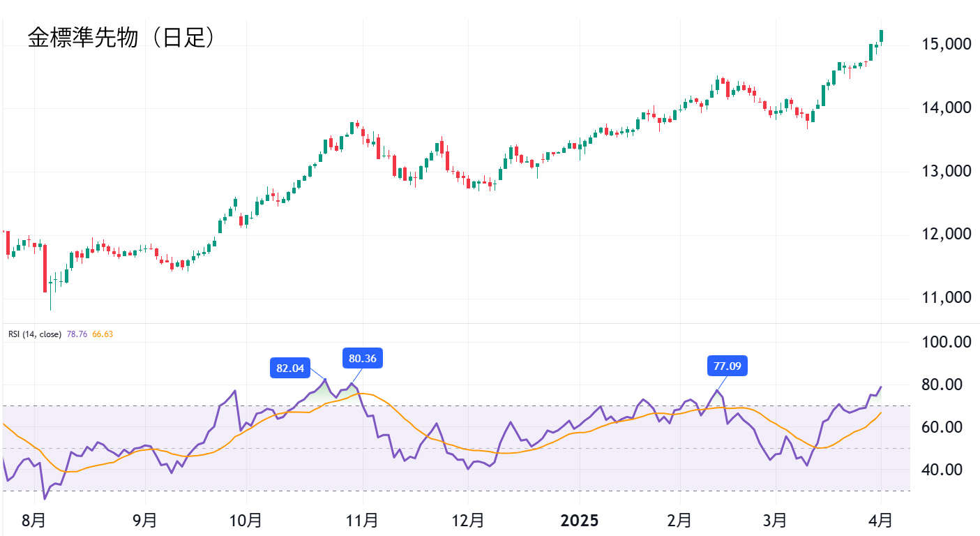
Task: Click the purple RSI value 78.76
Action: pyautogui.click(x=76, y=334)
